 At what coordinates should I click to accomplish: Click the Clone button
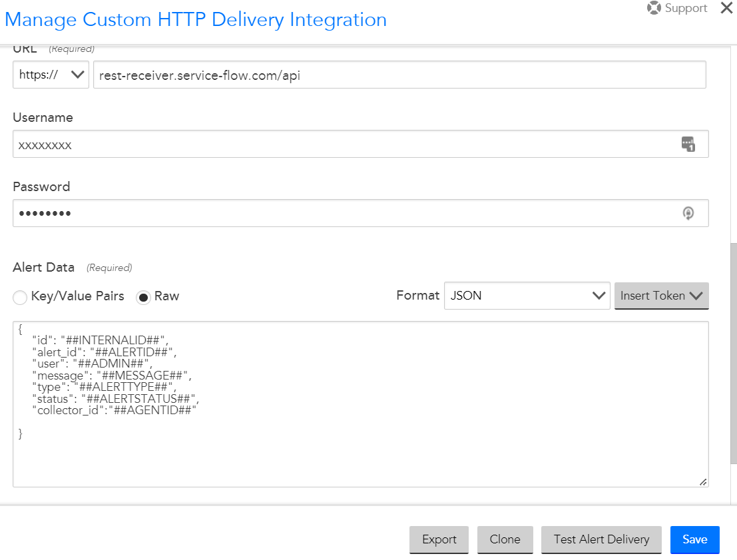505,539
